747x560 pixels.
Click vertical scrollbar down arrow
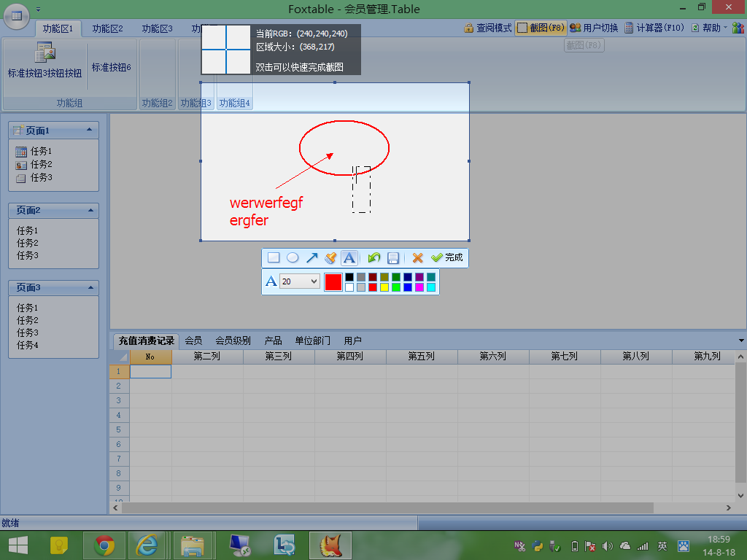tap(741, 496)
